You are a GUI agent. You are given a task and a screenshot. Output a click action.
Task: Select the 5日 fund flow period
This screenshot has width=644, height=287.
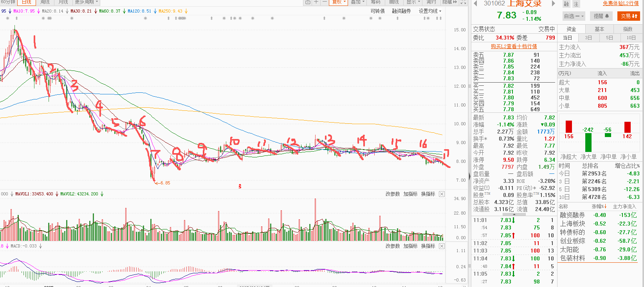click(610, 38)
